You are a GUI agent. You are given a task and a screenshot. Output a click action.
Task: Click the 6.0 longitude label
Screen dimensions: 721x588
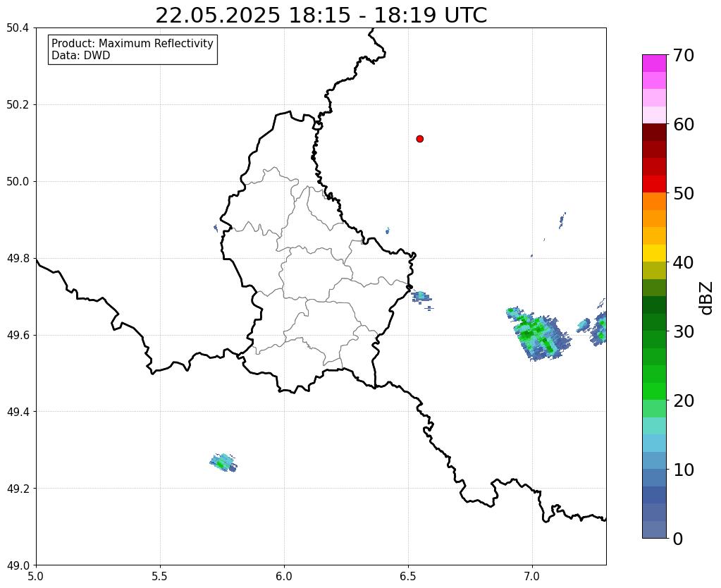[x=284, y=577]
